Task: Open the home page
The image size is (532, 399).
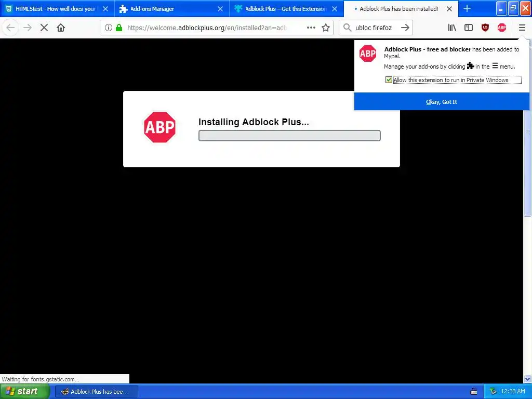Action: point(61,28)
